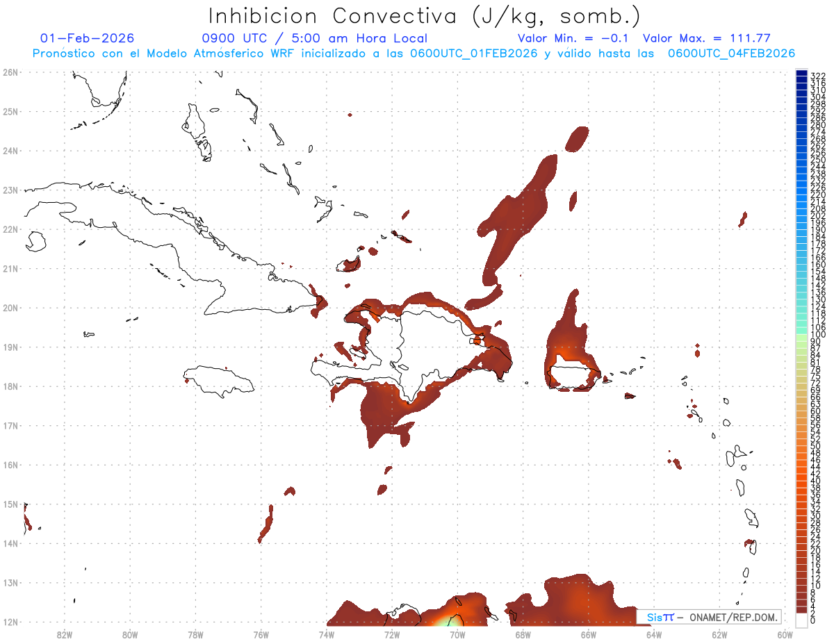The width and height of the screenshot is (834, 644).
Task: Click the '14N' latitude label
Action: pos(10,543)
